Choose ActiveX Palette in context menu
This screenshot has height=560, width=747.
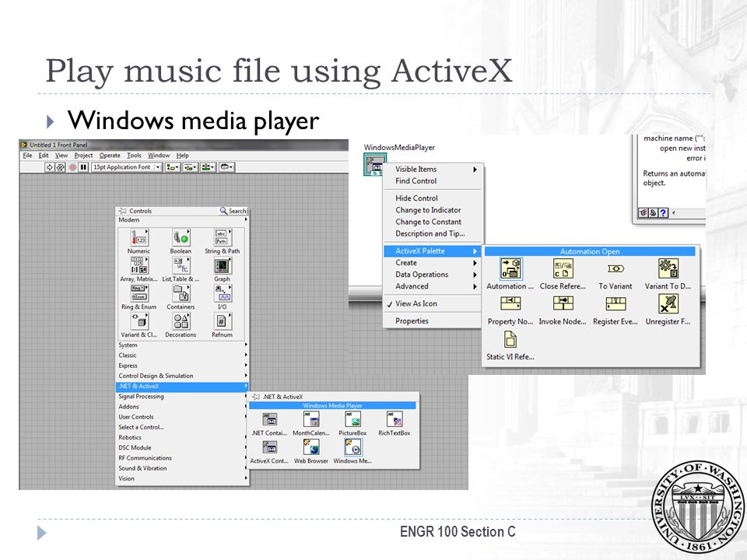433,251
